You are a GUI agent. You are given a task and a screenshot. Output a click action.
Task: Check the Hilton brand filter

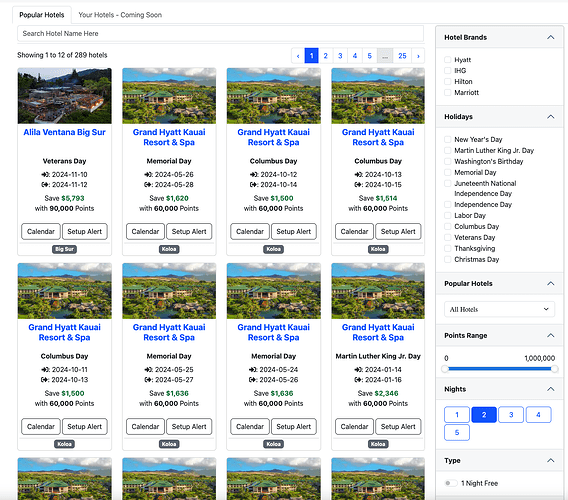click(448, 82)
